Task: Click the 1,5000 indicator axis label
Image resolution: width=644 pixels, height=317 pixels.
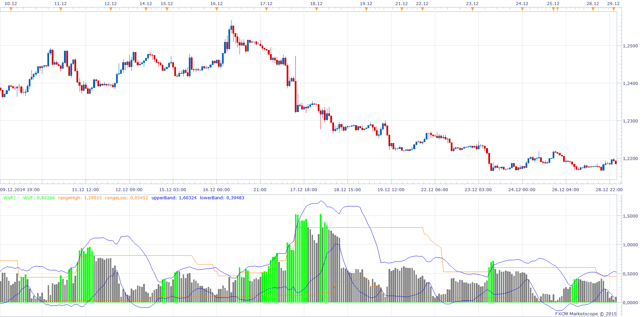Action: point(630,216)
